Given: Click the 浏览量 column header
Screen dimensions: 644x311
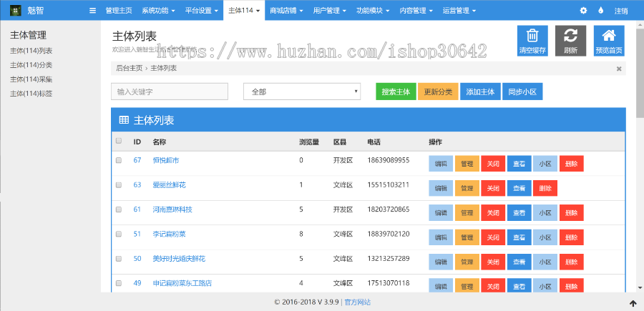Looking at the screenshot, I should pos(309,142).
